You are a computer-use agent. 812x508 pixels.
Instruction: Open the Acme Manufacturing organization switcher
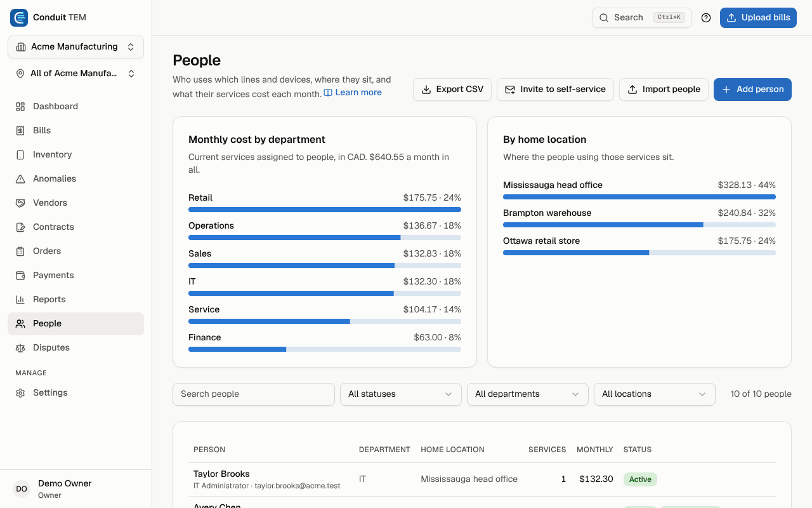coord(76,47)
